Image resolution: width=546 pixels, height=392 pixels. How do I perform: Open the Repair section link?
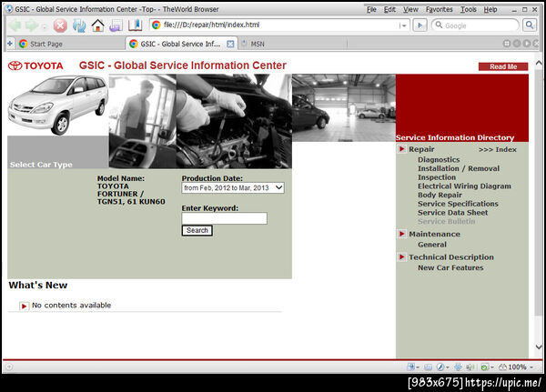(x=421, y=149)
